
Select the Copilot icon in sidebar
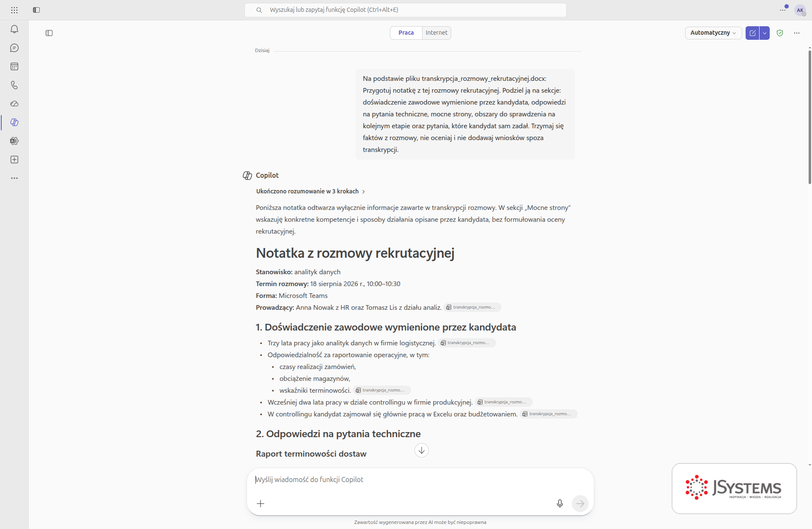[x=14, y=122]
